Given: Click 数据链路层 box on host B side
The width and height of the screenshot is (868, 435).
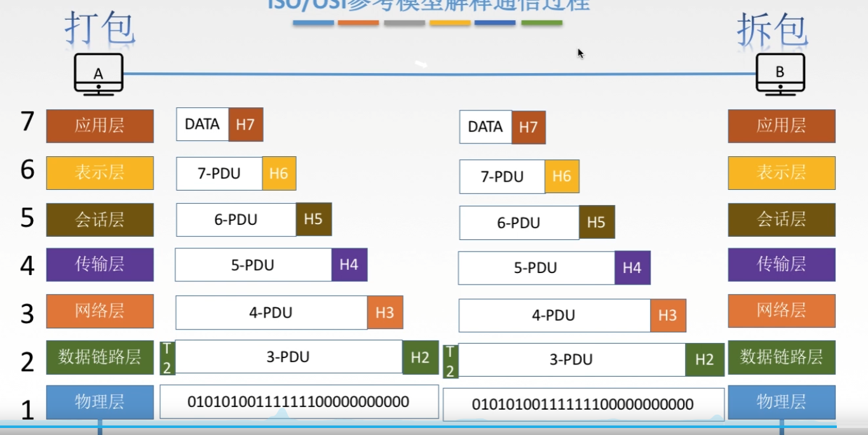Looking at the screenshot, I should [782, 357].
